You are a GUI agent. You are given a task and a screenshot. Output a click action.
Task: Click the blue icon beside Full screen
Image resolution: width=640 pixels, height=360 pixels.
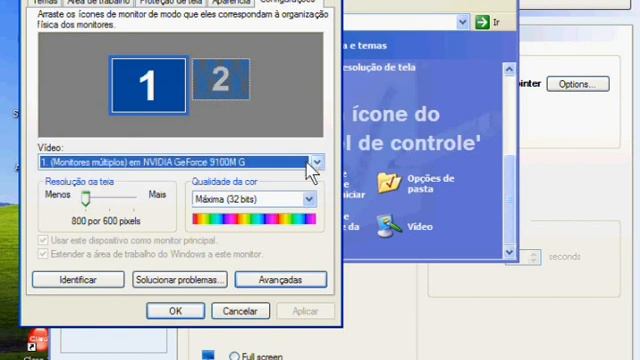point(208,355)
